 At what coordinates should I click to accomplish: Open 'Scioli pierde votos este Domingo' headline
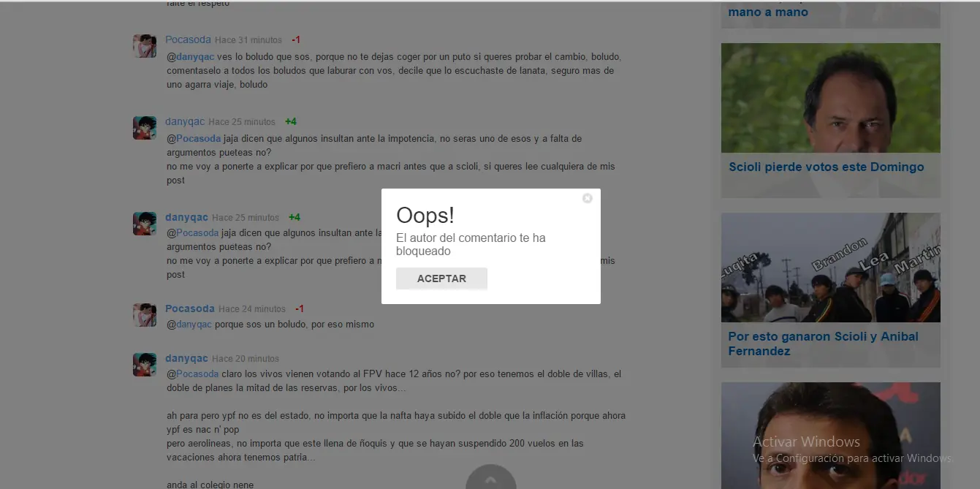827,167
